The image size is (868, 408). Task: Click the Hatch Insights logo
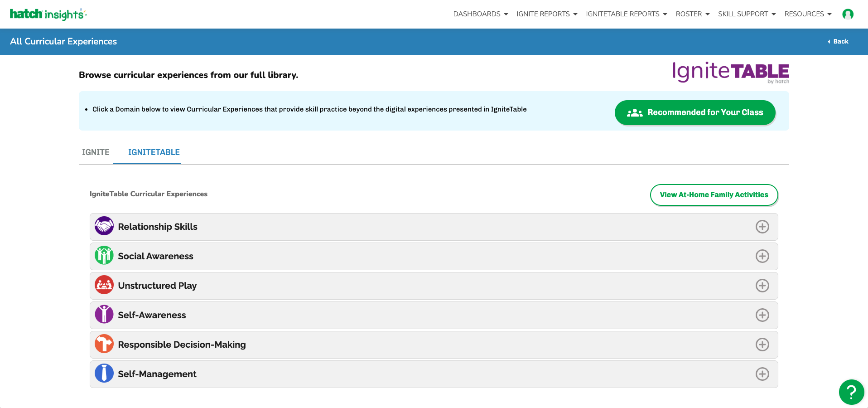click(48, 14)
